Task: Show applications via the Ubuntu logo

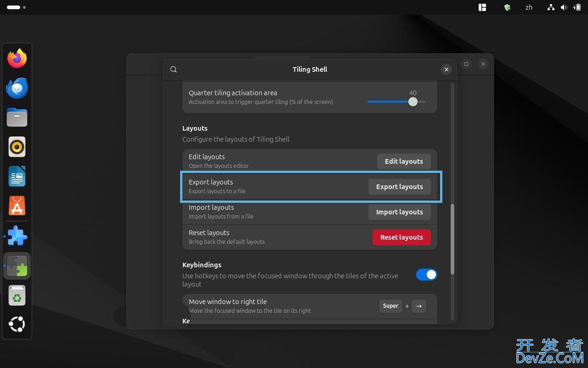Action: [17, 324]
